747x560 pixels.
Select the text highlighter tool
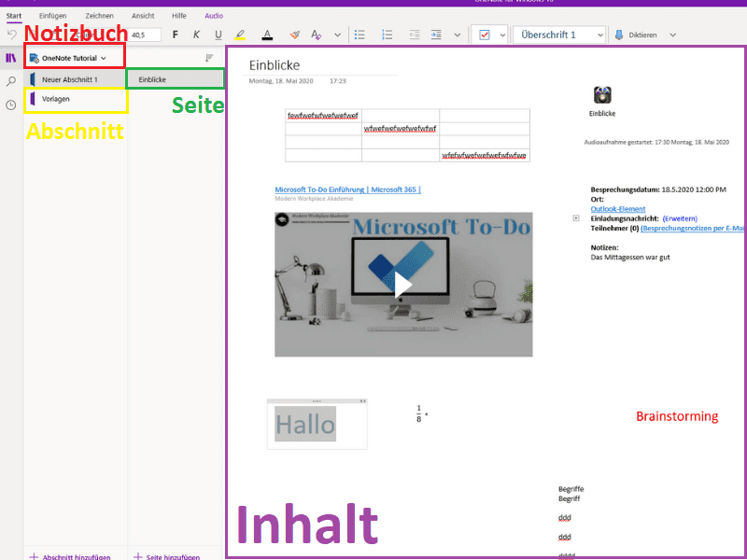239,35
